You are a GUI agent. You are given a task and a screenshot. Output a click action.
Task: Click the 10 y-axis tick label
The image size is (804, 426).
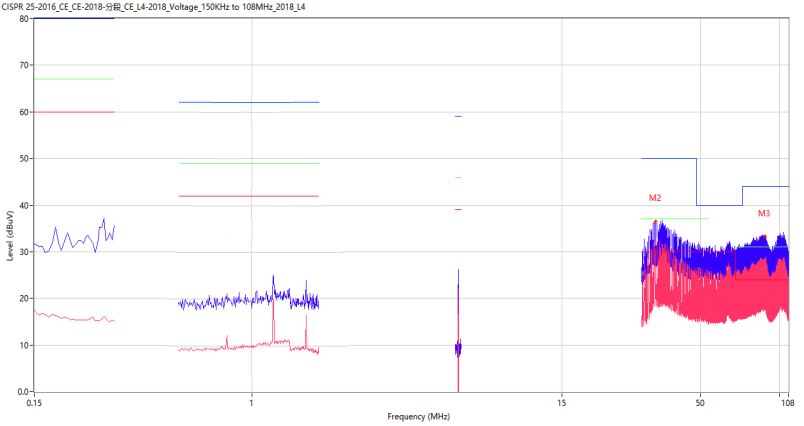(24, 345)
